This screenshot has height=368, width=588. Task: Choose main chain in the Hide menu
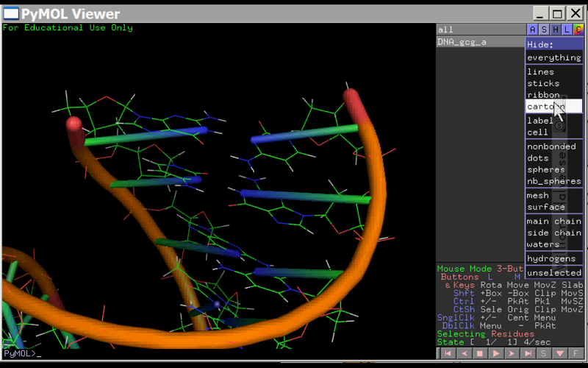coord(554,222)
